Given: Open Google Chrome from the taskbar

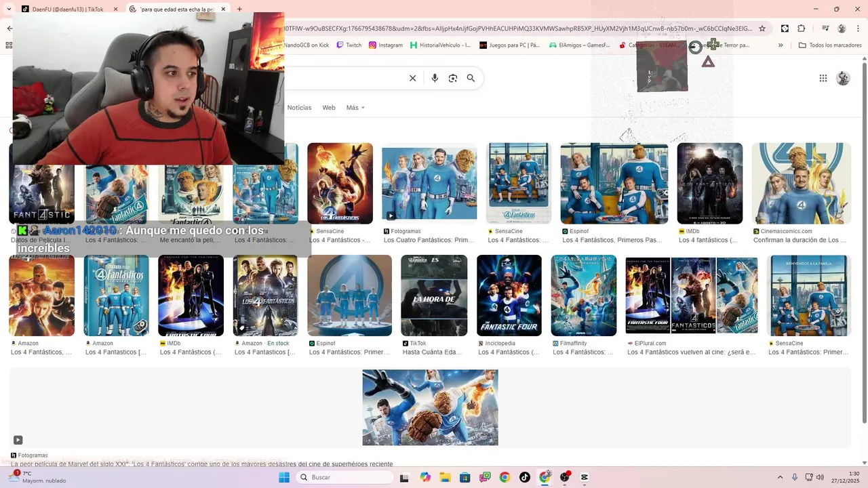Looking at the screenshot, I should (x=505, y=477).
